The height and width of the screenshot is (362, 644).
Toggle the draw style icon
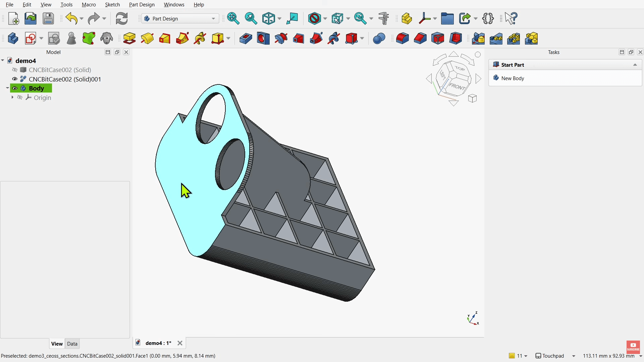click(x=315, y=18)
